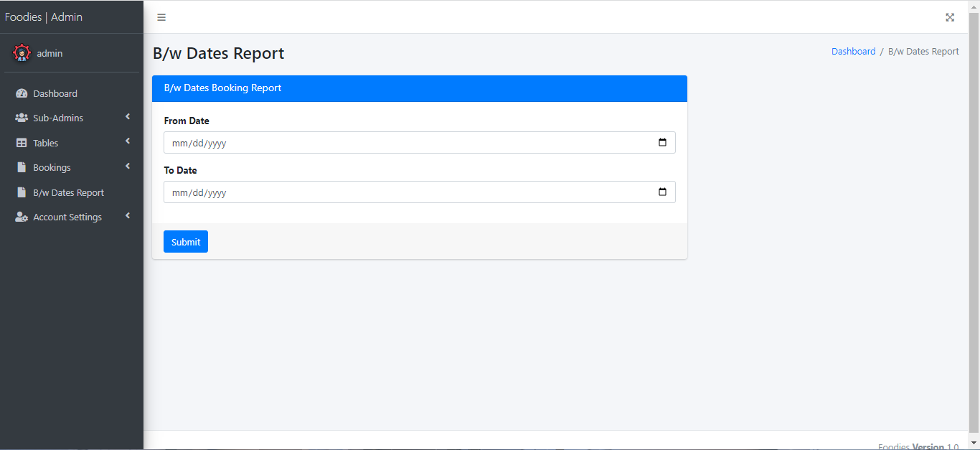Open To Date calendar picker
This screenshot has width=980, height=450.
(x=662, y=192)
